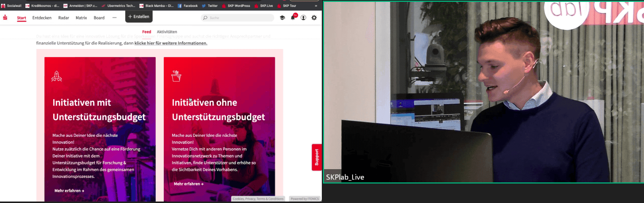This screenshot has height=203, width=644.
Task: Go to the Radar view
Action: (x=64, y=18)
